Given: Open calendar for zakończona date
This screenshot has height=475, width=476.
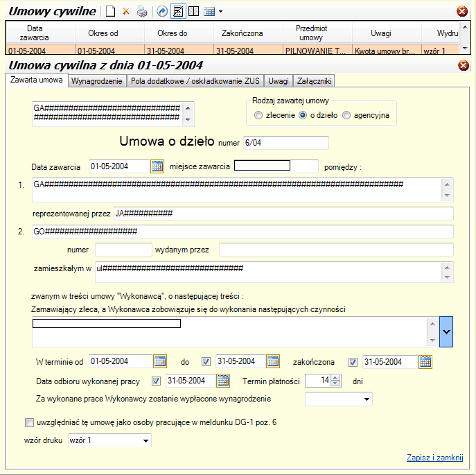Looking at the screenshot, I should point(425,362).
